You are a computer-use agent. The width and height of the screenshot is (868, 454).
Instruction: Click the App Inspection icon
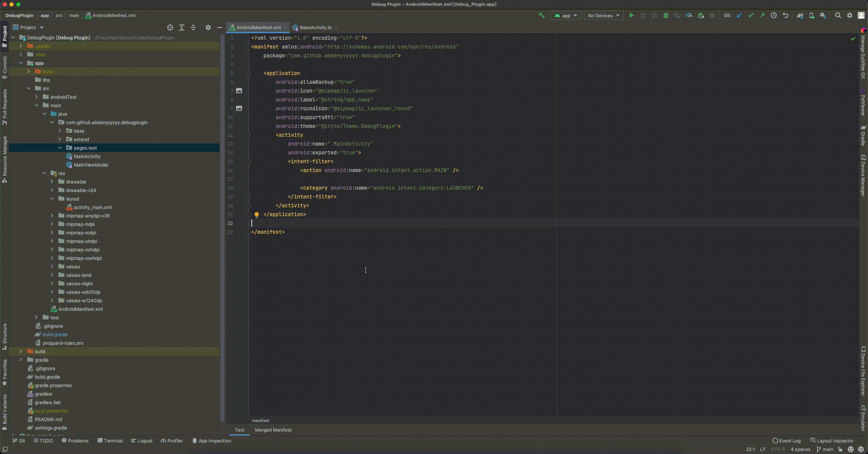click(x=194, y=441)
